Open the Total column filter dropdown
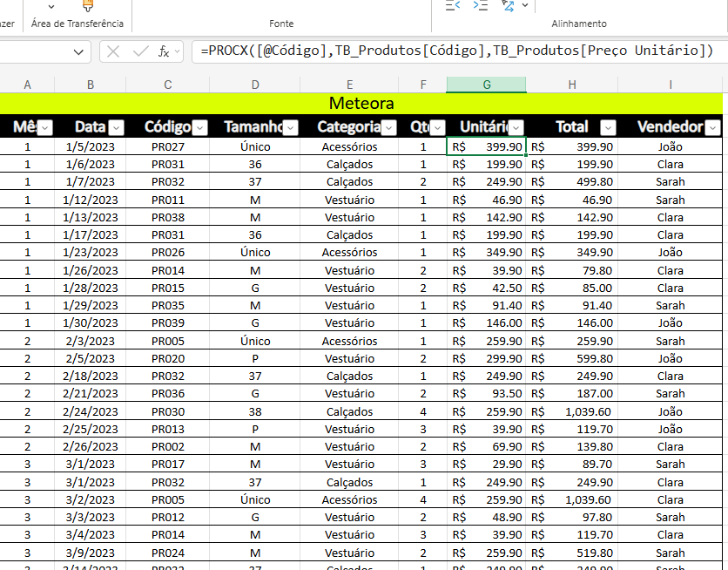Screen dimensions: 728x570 coord(608,127)
